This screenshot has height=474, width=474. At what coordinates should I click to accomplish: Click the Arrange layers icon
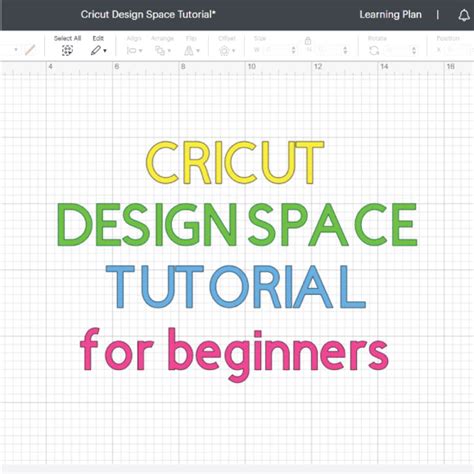(x=160, y=51)
